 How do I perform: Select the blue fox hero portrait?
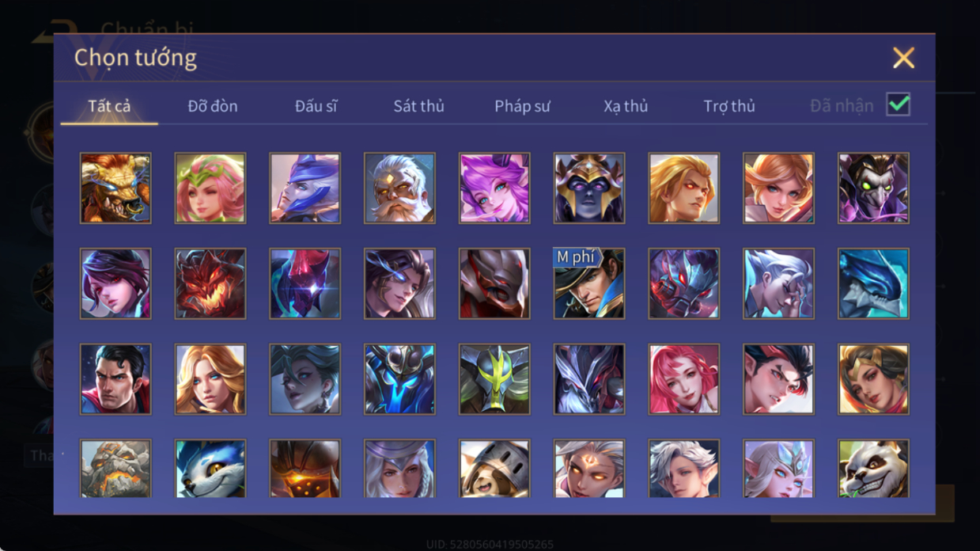pyautogui.click(x=210, y=469)
